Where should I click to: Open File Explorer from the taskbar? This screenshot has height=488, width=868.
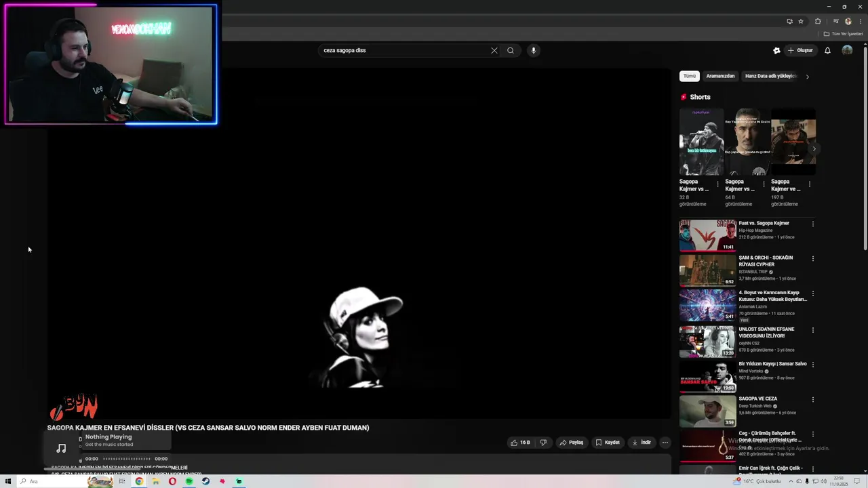[155, 481]
